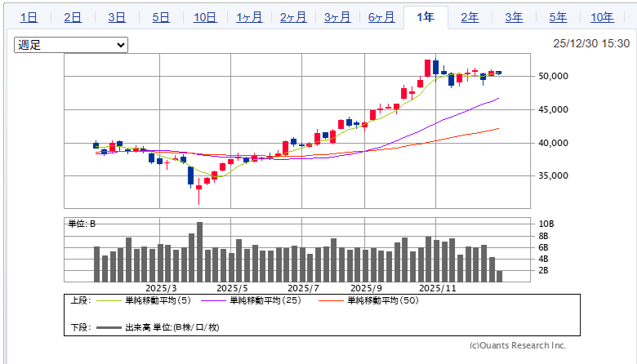
Task: Switch to the 1ヶ月 tab
Action: [249, 17]
